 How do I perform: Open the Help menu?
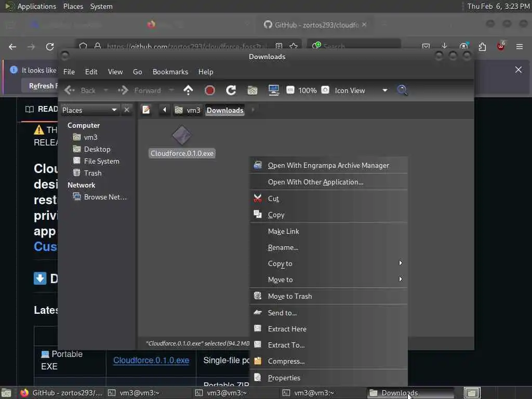[x=206, y=72]
